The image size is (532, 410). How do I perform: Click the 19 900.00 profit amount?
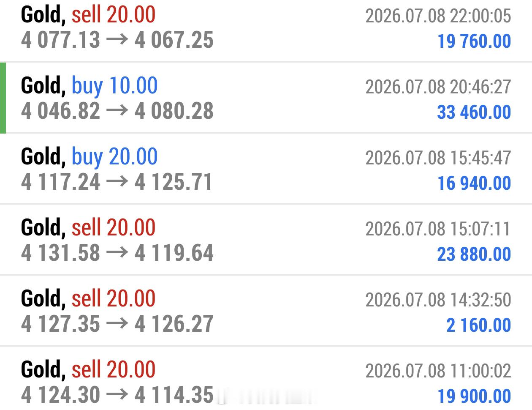coord(474,396)
